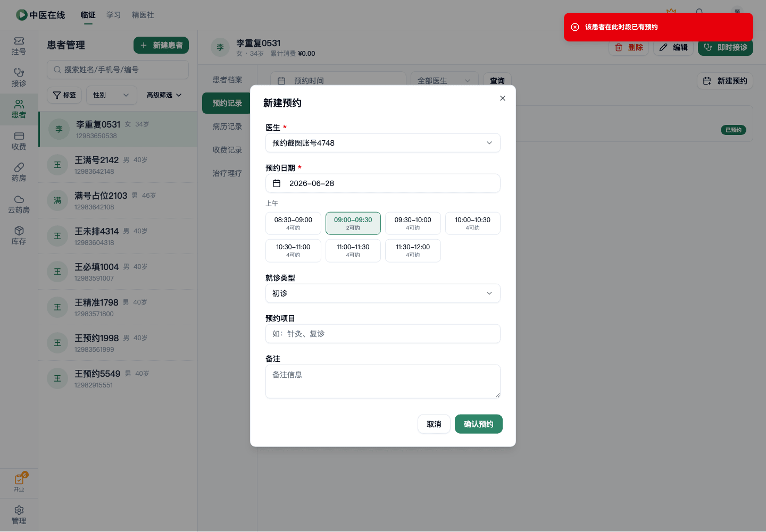Screen dimensions: 766x532
Task: Select patient 王必填1004 in the list
Action: [118, 272]
